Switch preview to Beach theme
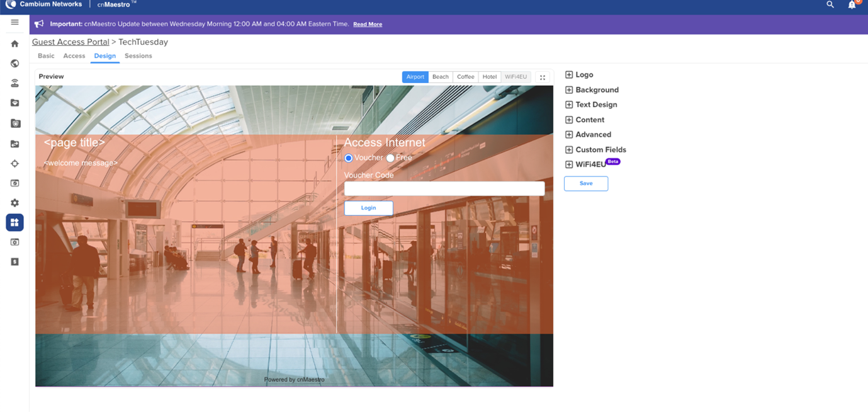The width and height of the screenshot is (868, 412). tap(440, 77)
